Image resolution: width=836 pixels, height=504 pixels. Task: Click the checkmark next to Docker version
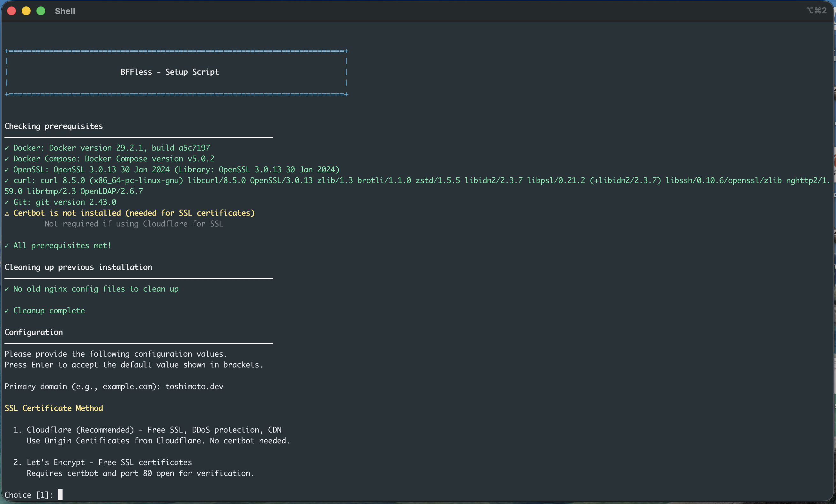pyautogui.click(x=7, y=148)
